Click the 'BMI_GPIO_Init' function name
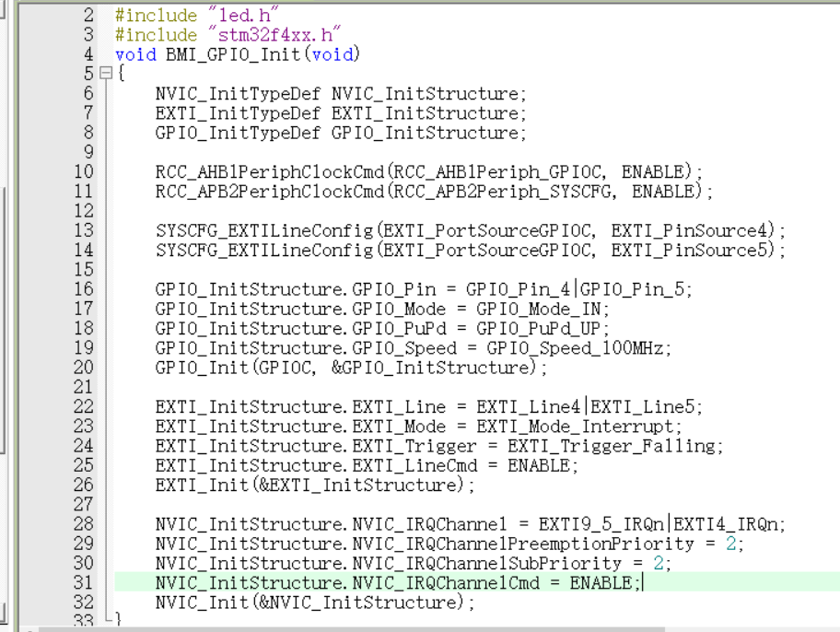The height and width of the screenshot is (632, 840). [233, 54]
